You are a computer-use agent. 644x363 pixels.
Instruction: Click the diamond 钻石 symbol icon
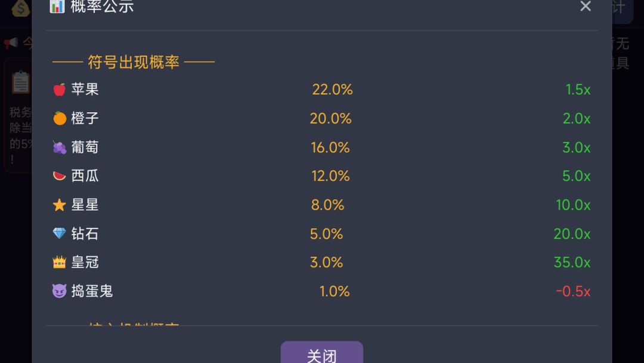(x=58, y=234)
